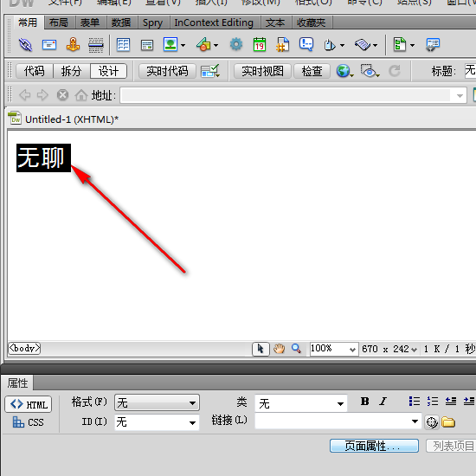Click 页面属性 button
The height and width of the screenshot is (476, 476).
tap(374, 446)
